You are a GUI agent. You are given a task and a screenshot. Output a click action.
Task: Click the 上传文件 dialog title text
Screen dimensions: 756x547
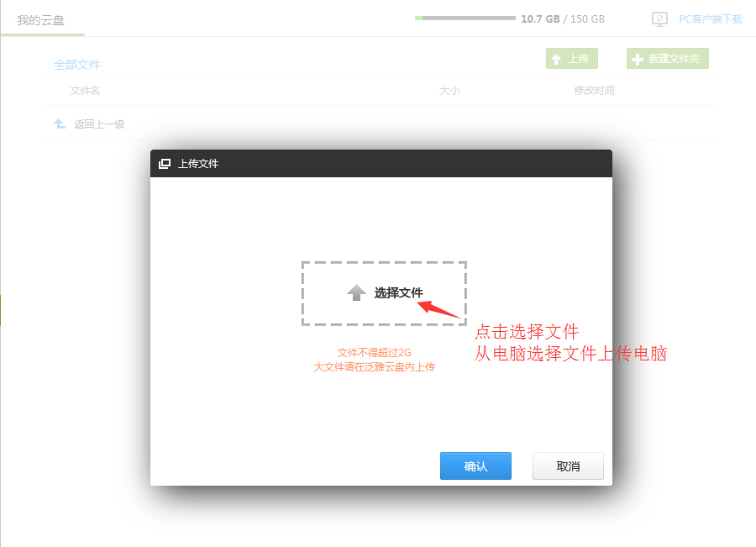pyautogui.click(x=198, y=164)
